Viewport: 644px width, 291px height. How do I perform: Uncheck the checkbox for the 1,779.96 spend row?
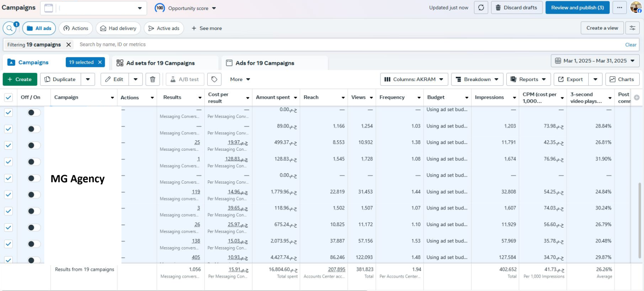(9, 194)
